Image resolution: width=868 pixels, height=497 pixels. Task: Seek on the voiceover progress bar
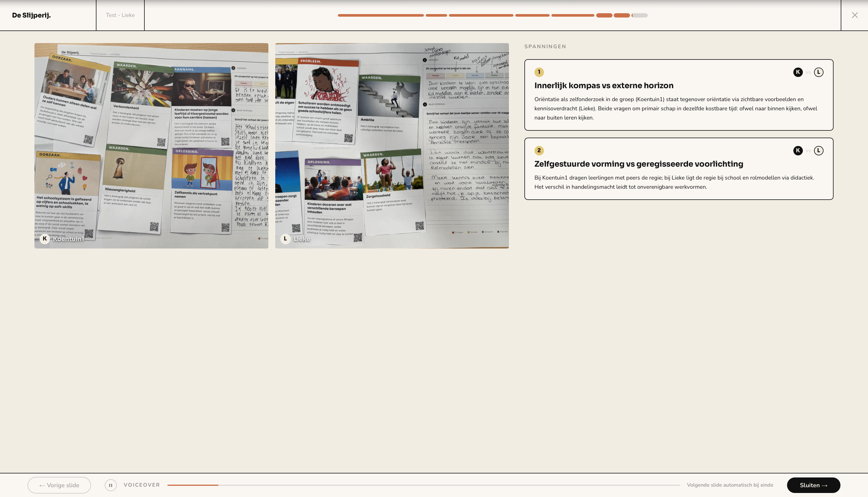click(x=424, y=485)
